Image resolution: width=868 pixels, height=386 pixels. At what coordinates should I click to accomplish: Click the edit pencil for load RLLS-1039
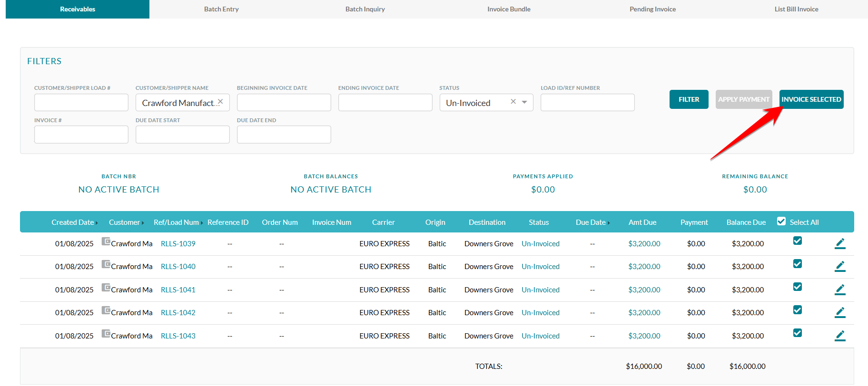840,243
